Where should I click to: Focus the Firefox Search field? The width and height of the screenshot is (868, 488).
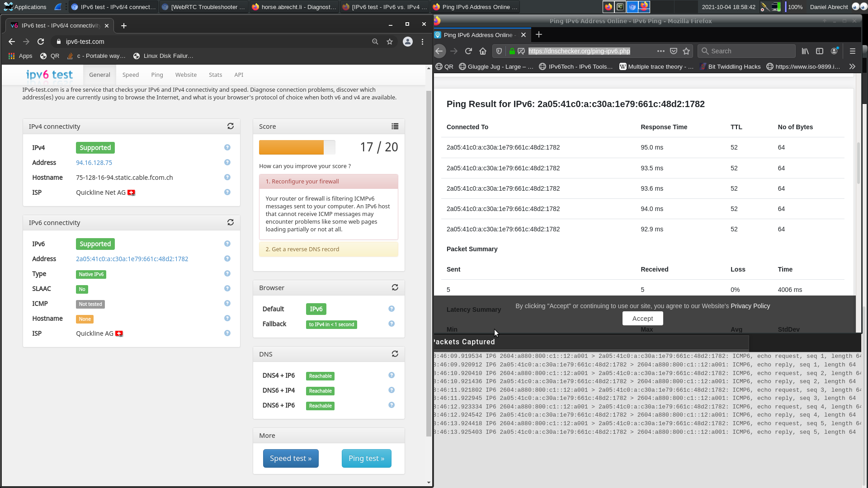coord(746,51)
